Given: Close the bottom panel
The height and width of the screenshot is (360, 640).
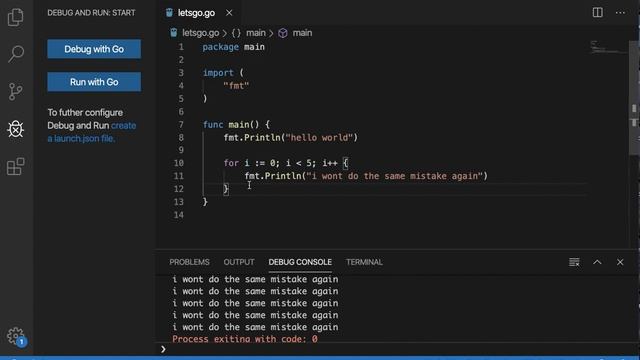Looking at the screenshot, I should [x=620, y=262].
